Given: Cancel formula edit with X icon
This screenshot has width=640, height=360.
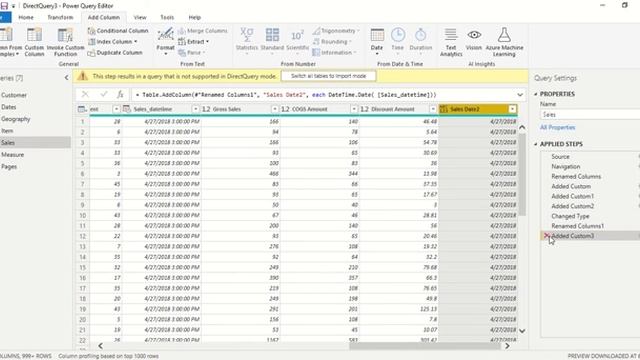Looking at the screenshot, I should pyautogui.click(x=85, y=94).
